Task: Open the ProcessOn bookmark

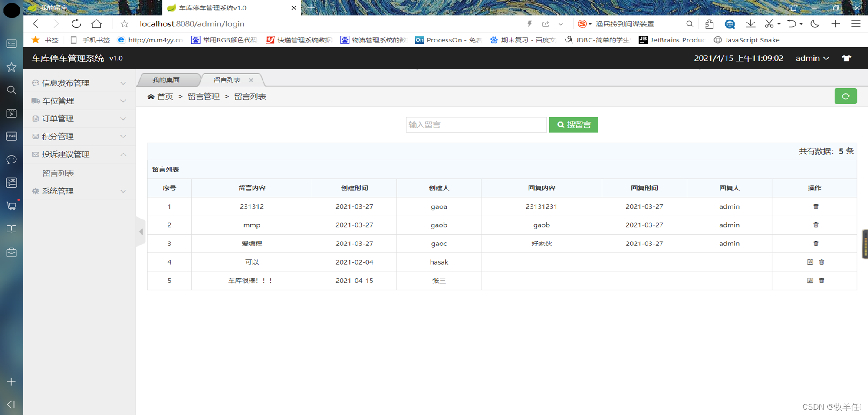Action: (x=448, y=40)
